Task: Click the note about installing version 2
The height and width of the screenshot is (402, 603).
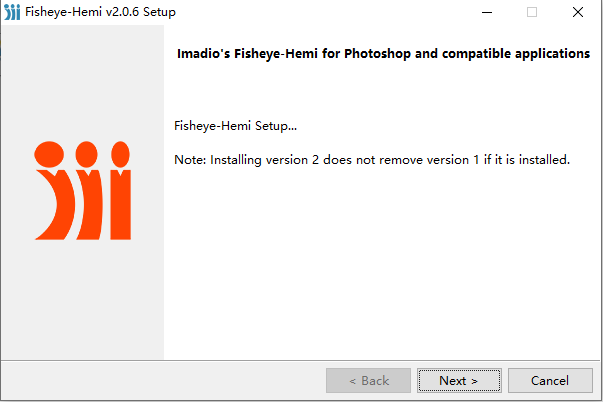Action: point(372,158)
